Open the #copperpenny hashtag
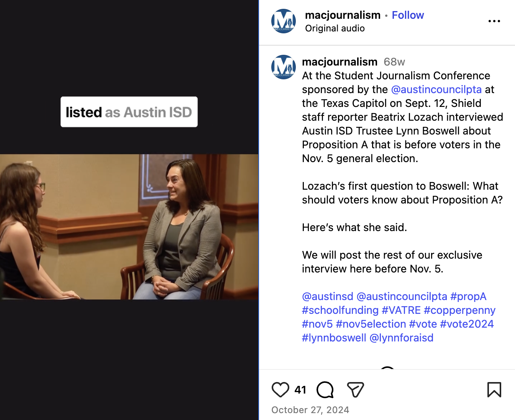 coord(459,310)
